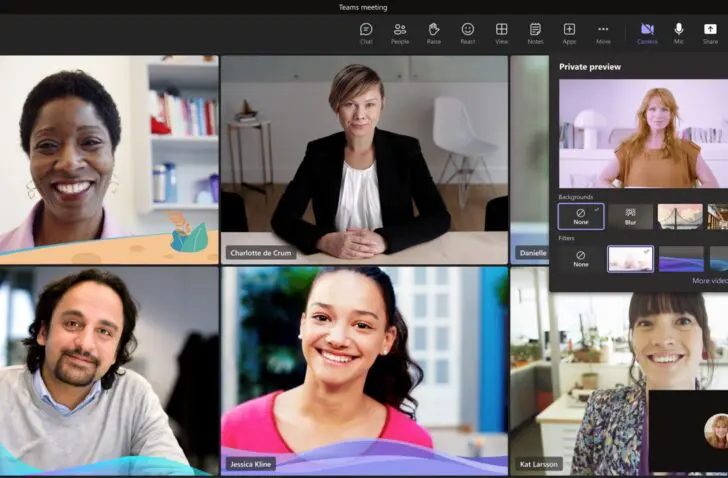Open the More video effects link
This screenshot has height=478, width=728.
coord(710,281)
